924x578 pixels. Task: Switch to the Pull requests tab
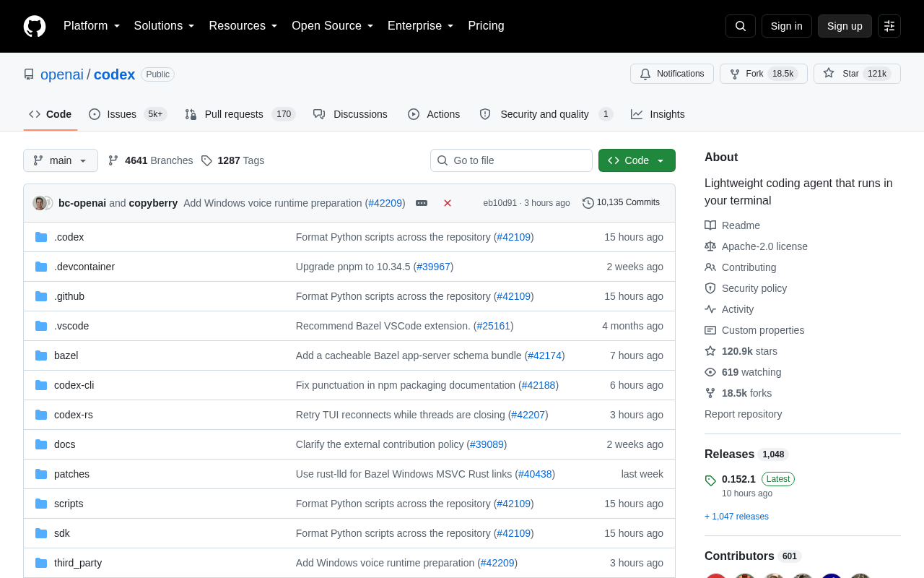click(240, 114)
